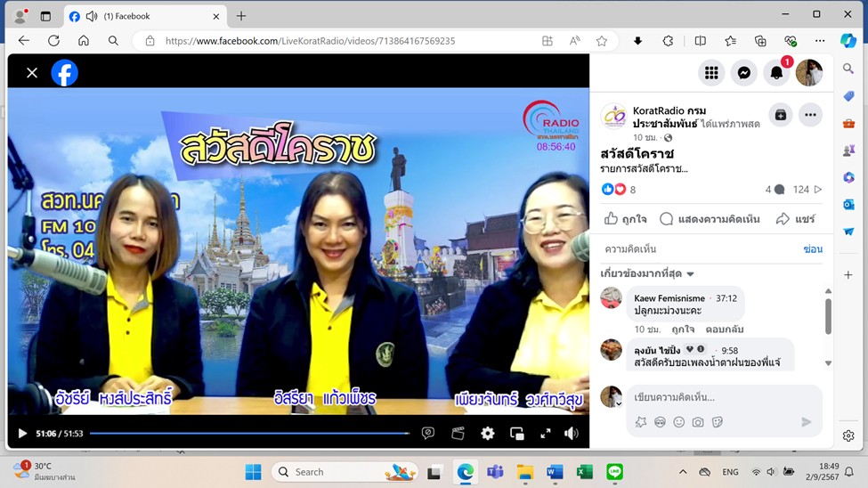Save the video using bookmark button
Screen dimensions: 868x488
tap(781, 115)
